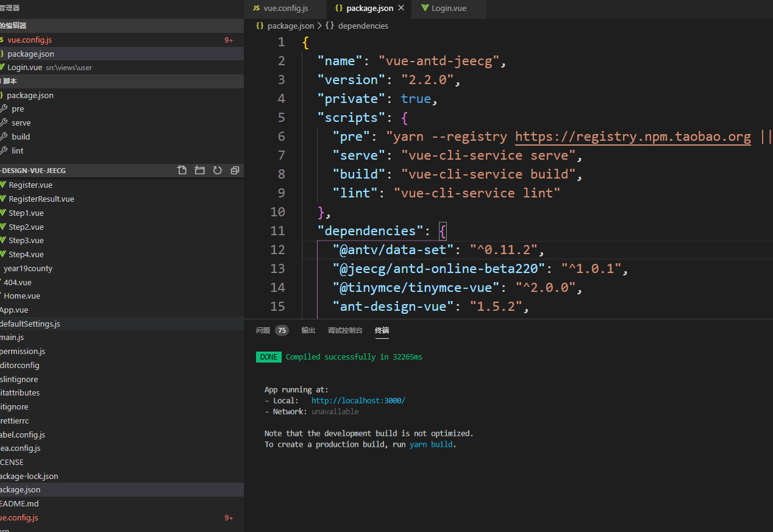773x532 pixels.
Task: Select package.json in the open editors list
Action: 122,54
